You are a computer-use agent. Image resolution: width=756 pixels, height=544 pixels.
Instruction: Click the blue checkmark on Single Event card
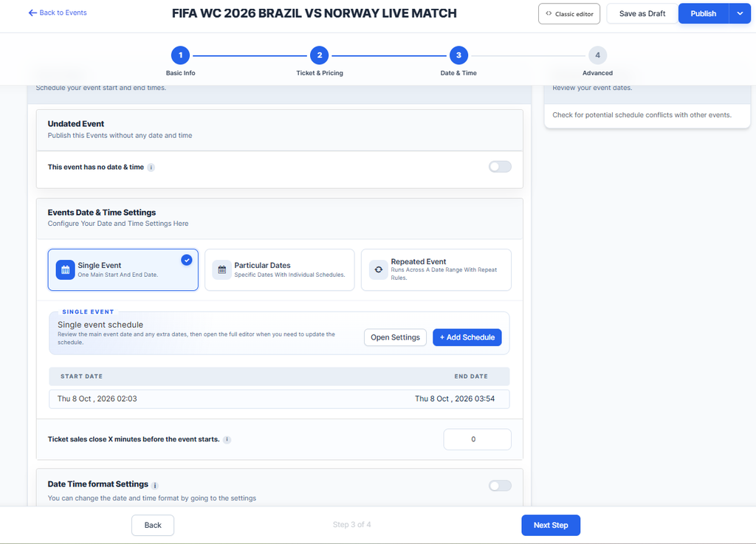[187, 261]
